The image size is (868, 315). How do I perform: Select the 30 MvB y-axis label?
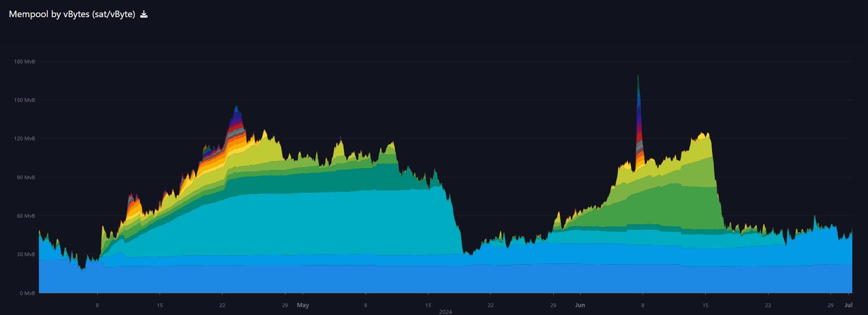point(26,254)
